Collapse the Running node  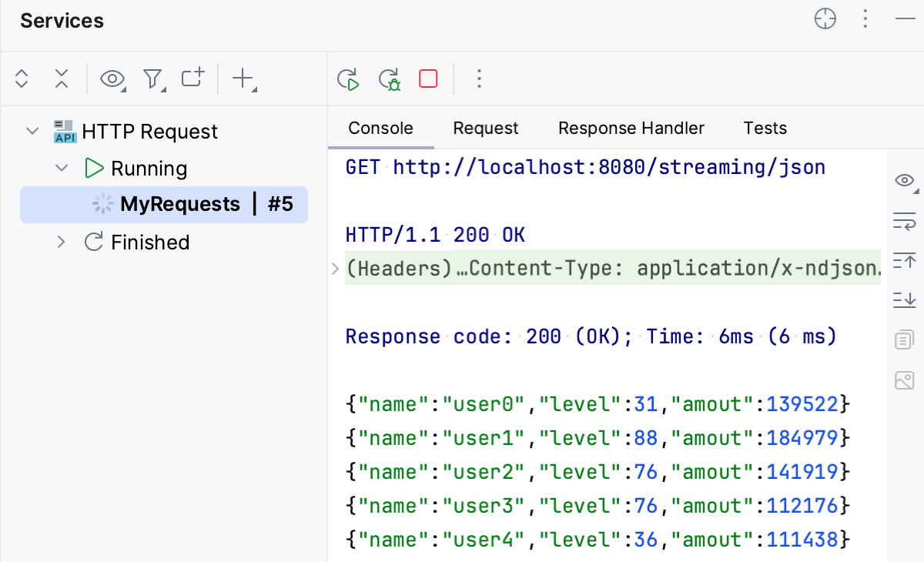point(62,168)
